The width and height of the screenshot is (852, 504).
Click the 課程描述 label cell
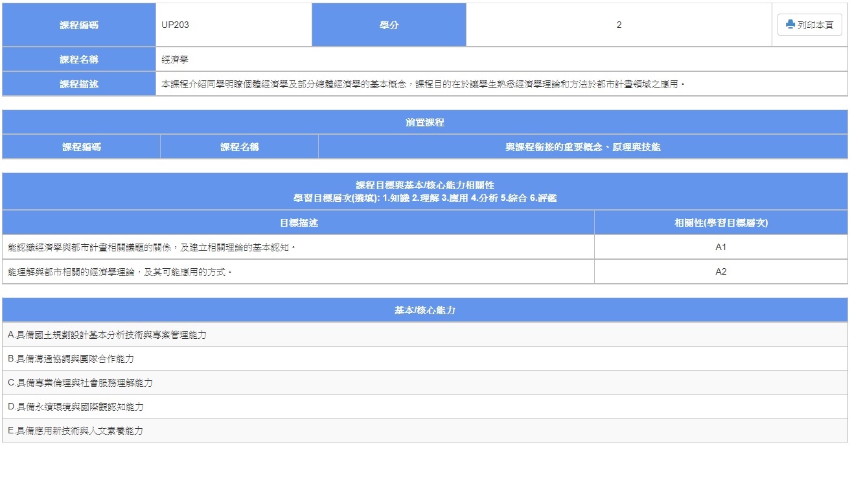click(x=79, y=84)
